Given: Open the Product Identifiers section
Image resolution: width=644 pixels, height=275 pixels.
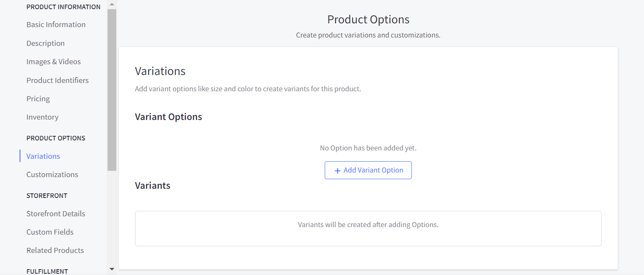Looking at the screenshot, I should pyautogui.click(x=58, y=80).
